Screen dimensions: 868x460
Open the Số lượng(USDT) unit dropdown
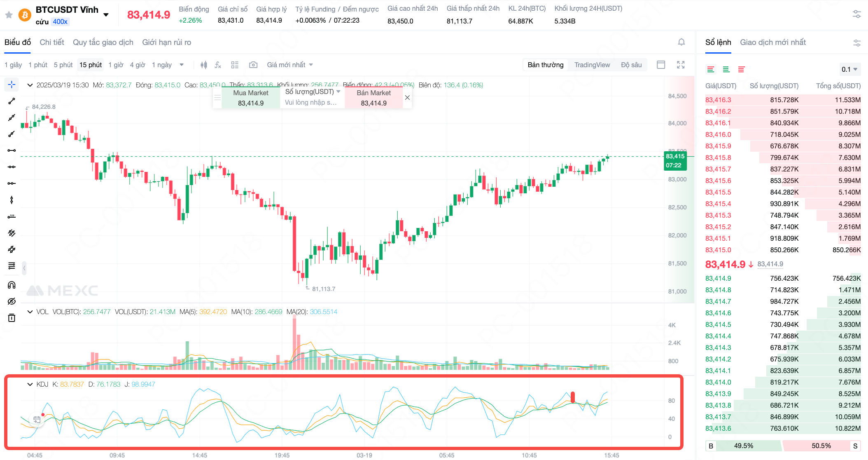[313, 92]
